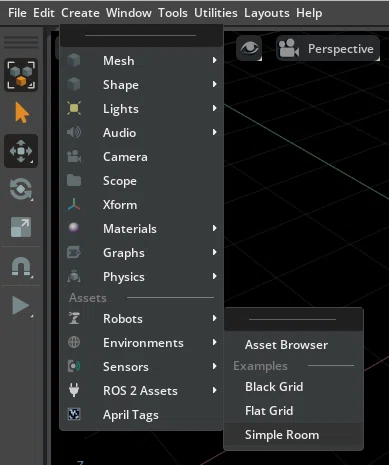This screenshot has width=389, height=465.
Task: Expand the Lights submenu arrow
Action: [x=215, y=108]
